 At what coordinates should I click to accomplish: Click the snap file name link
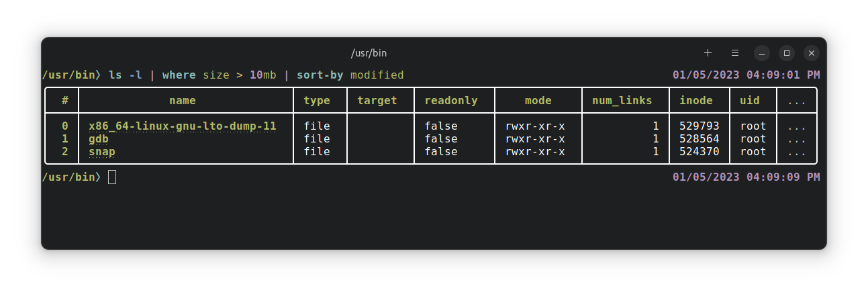click(x=102, y=152)
